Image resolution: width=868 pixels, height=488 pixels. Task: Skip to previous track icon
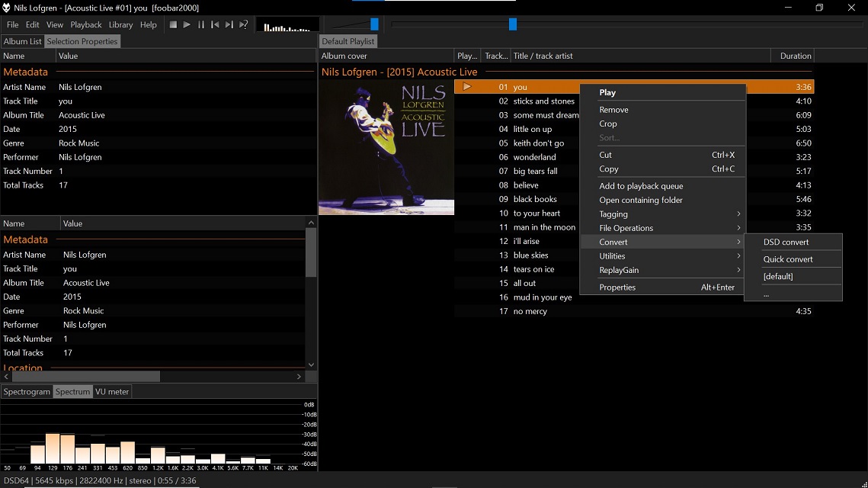(x=215, y=24)
